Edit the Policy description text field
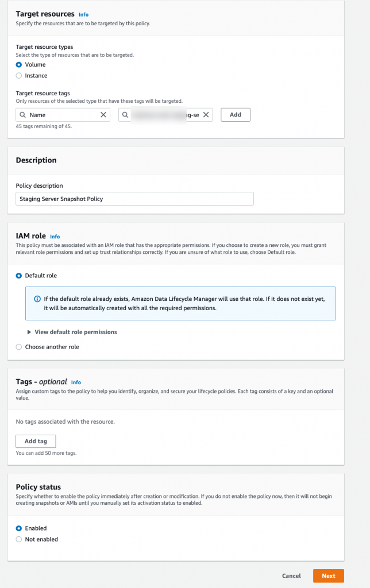 (x=134, y=199)
